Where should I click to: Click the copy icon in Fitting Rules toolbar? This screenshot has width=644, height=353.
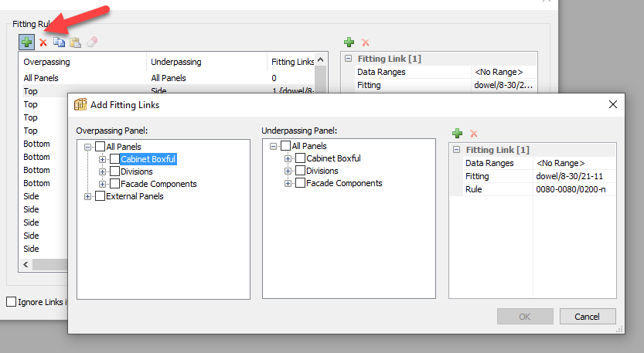coord(60,42)
